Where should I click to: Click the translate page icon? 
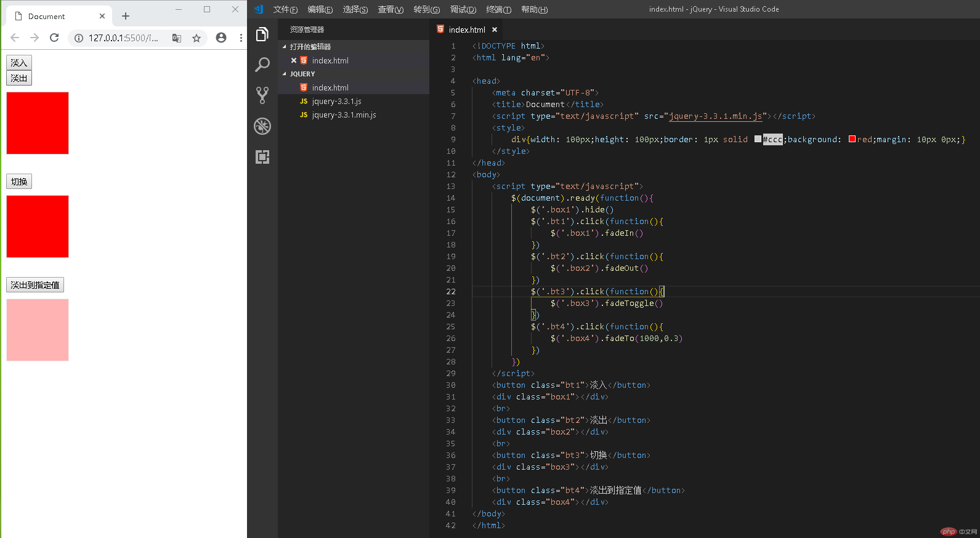click(x=177, y=38)
